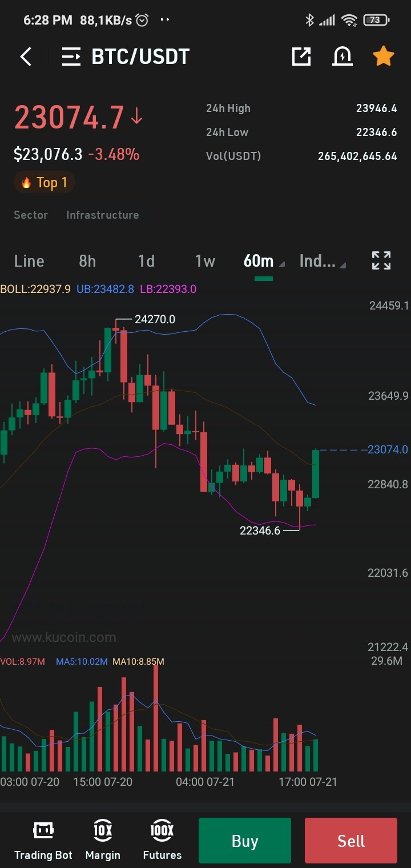
Task: Tap the green Buy button
Action: [245, 841]
